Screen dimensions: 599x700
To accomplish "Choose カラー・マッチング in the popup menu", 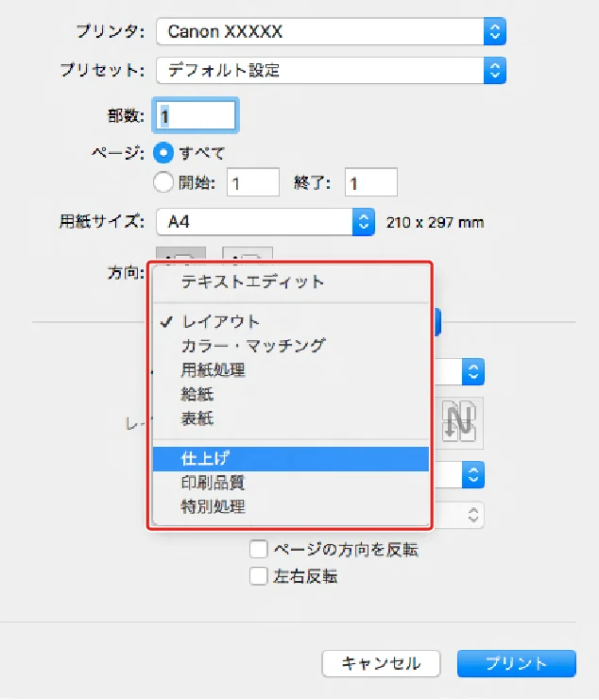I will 291,346.
